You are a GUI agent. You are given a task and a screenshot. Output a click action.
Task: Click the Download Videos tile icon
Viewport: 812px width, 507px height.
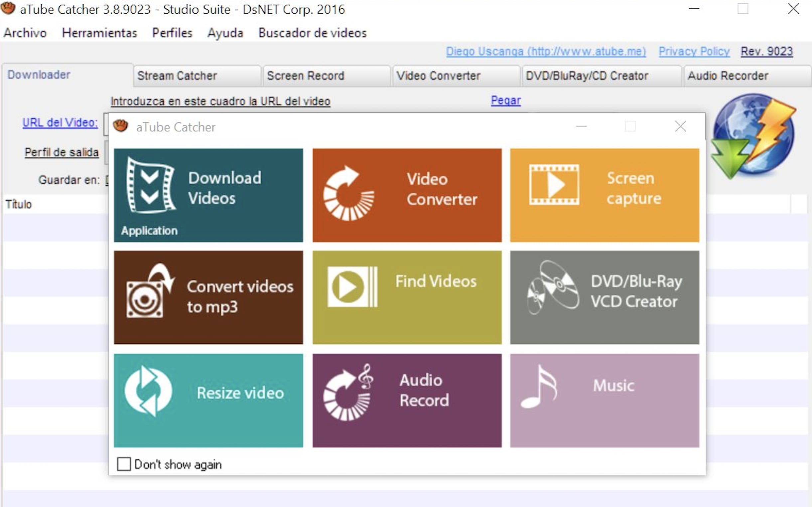151,185
